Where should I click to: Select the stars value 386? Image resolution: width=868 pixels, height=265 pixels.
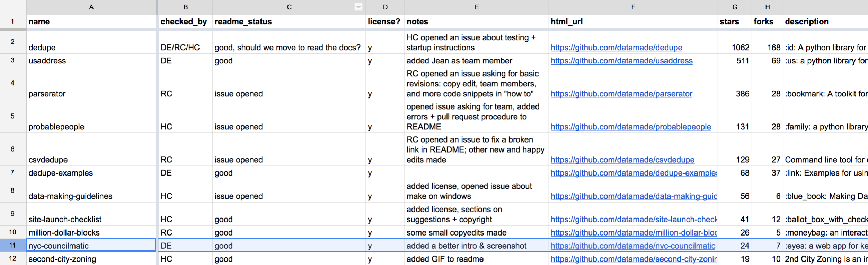point(735,83)
